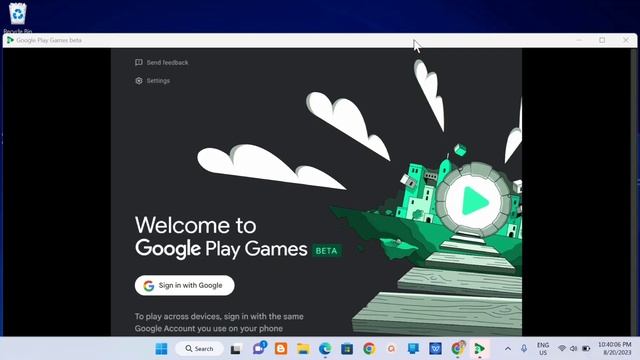Click the microphone tray icon

524,349
